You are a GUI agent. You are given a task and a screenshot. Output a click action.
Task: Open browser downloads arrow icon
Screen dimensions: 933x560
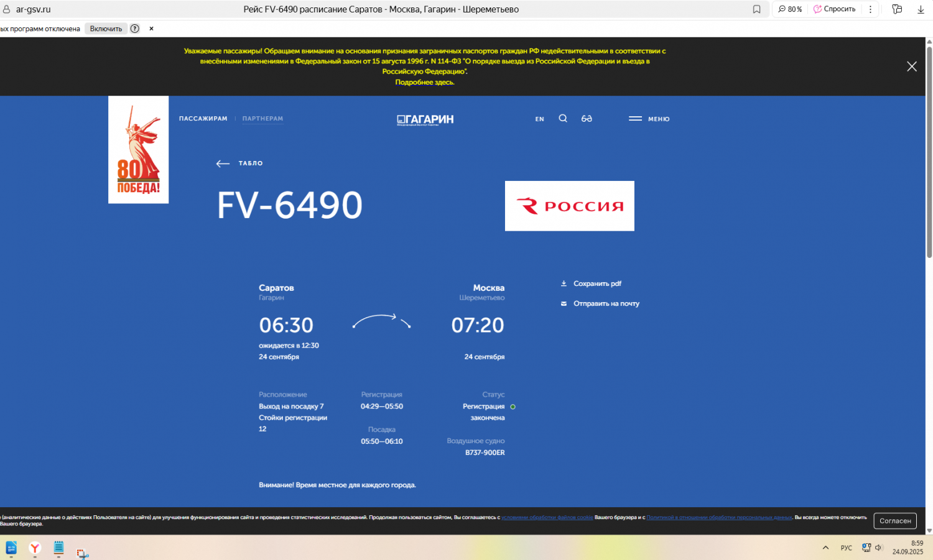(921, 9)
